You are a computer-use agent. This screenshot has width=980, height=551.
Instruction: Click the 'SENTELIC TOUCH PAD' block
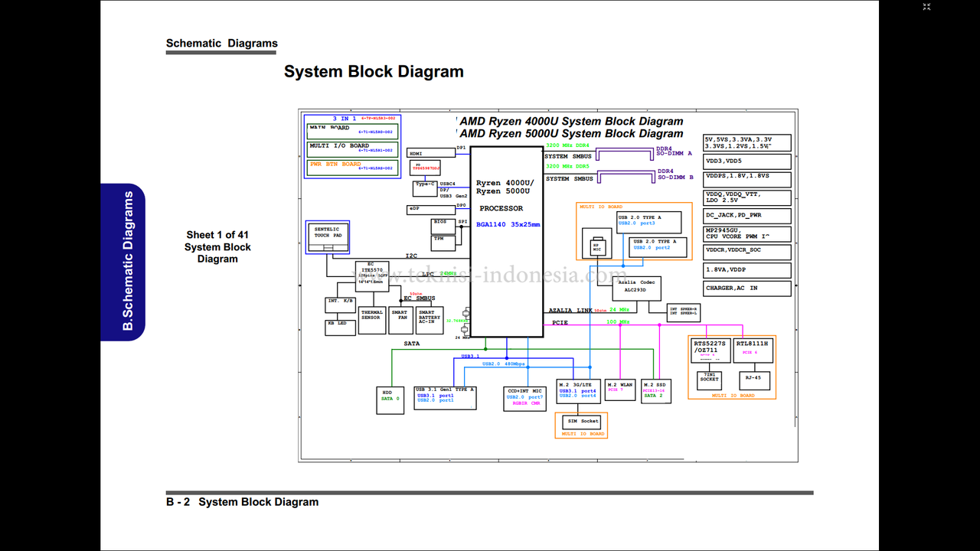click(328, 236)
